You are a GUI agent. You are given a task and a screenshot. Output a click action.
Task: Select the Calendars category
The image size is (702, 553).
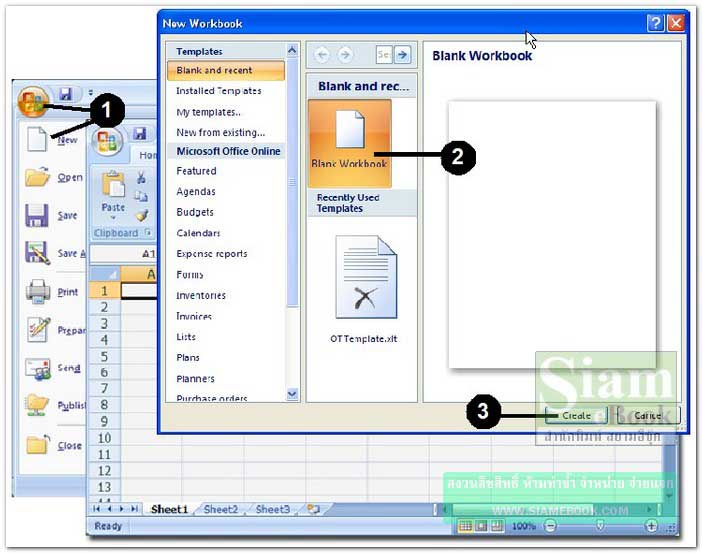(198, 233)
